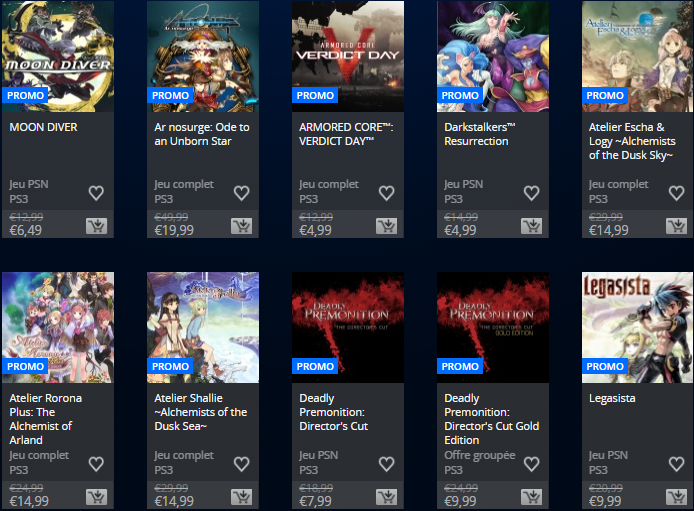Add Legasista to the cart

pyautogui.click(x=677, y=497)
